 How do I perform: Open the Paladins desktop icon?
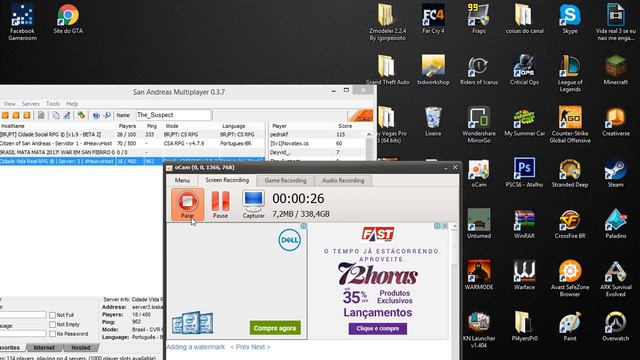pos(616,224)
